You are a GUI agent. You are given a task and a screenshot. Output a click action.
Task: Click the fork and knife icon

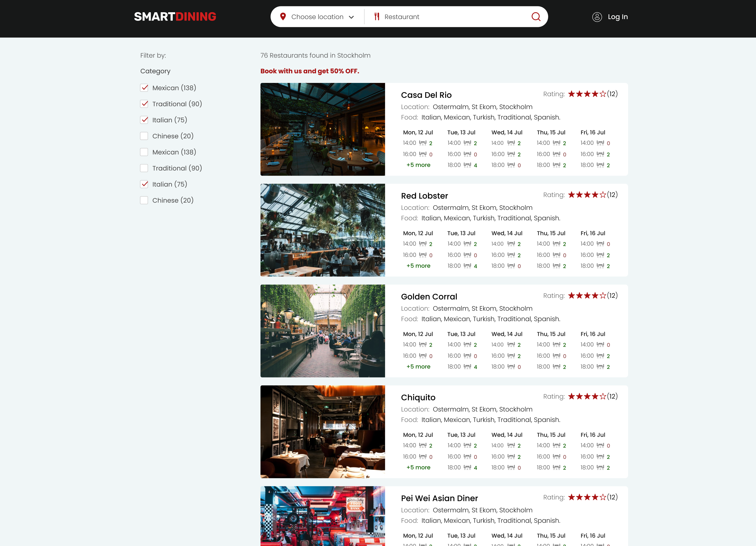click(377, 17)
